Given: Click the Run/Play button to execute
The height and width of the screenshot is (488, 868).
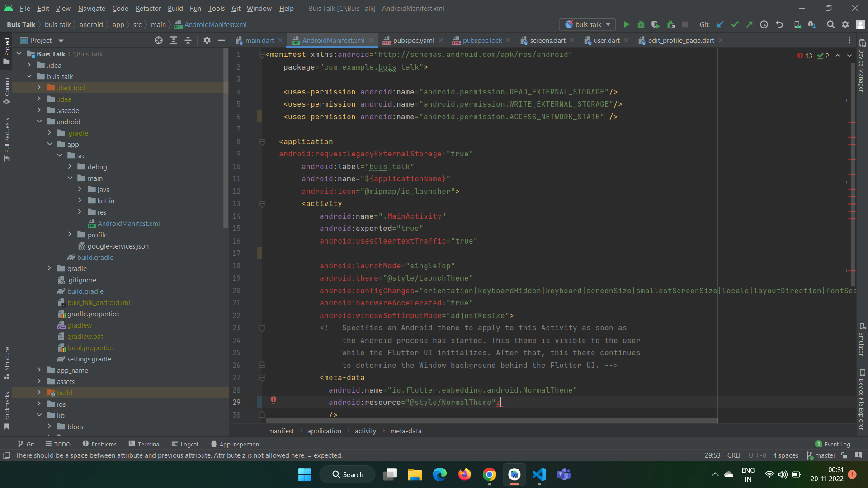Looking at the screenshot, I should 626,24.
